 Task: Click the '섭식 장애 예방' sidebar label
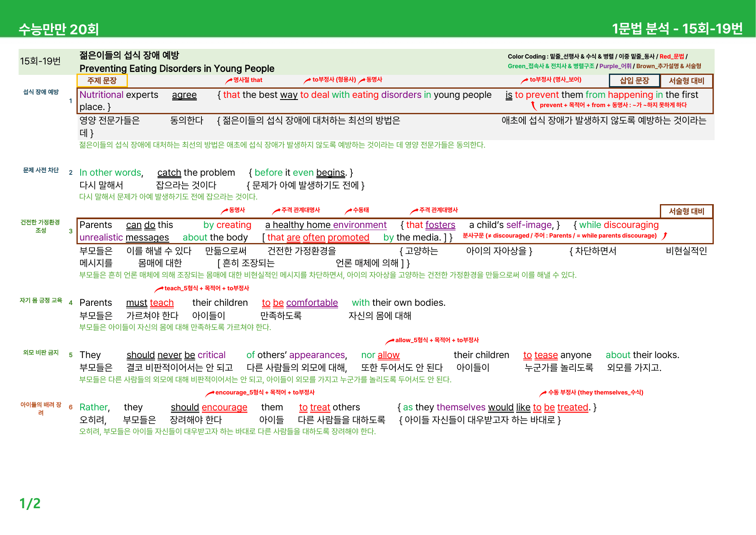click(41, 92)
